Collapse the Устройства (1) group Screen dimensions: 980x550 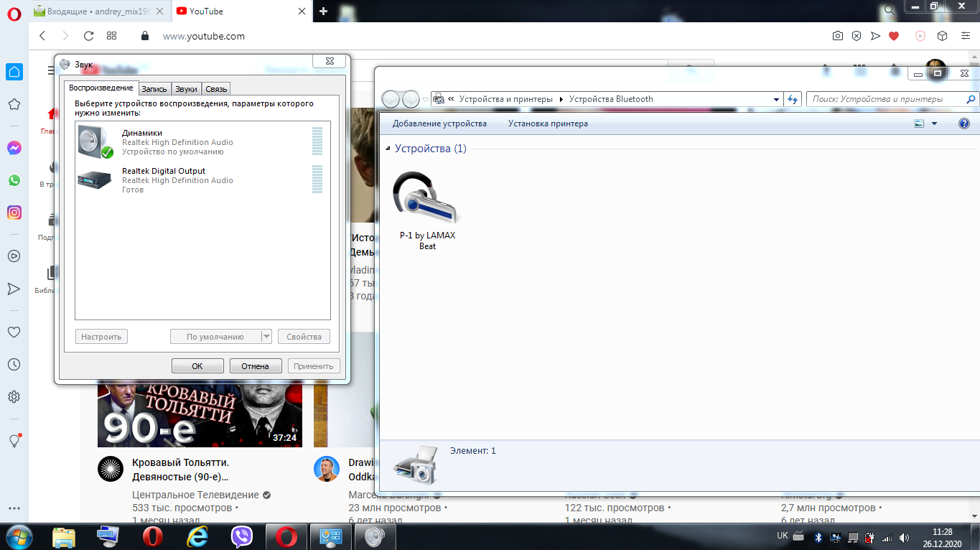click(388, 149)
